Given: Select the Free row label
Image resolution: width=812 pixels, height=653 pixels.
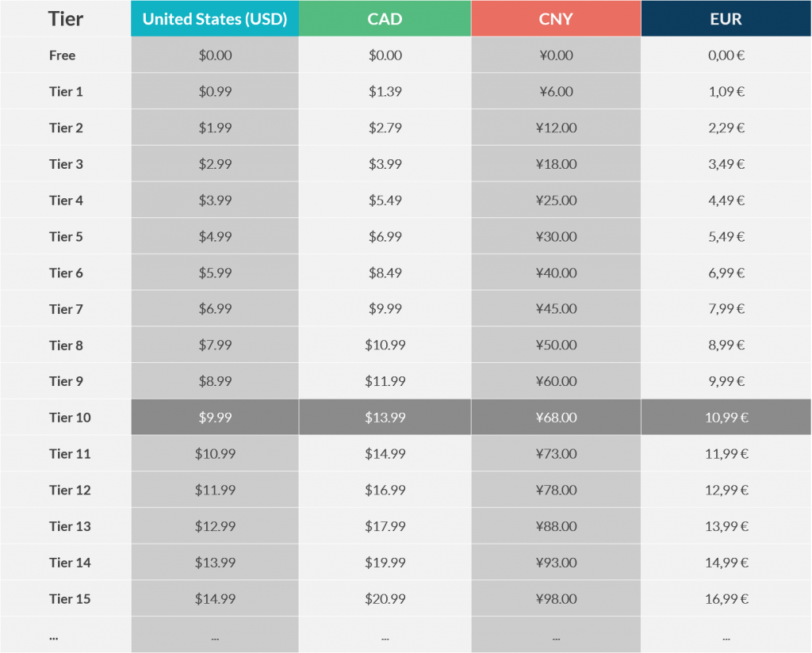Looking at the screenshot, I should click(x=62, y=55).
